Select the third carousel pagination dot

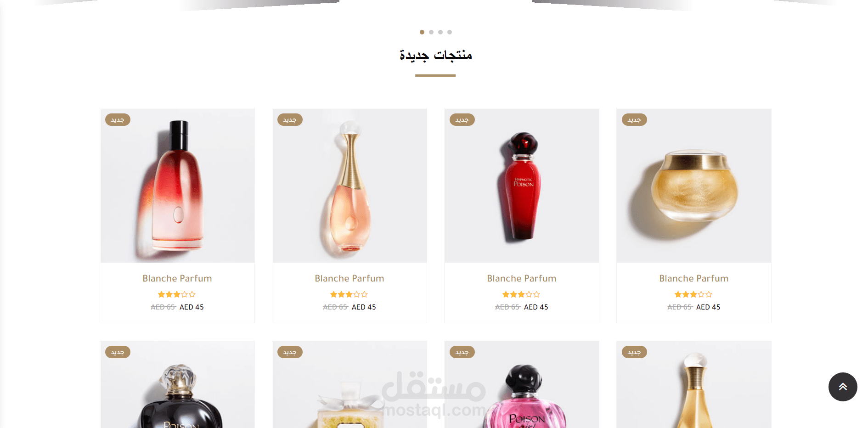pyautogui.click(x=440, y=32)
